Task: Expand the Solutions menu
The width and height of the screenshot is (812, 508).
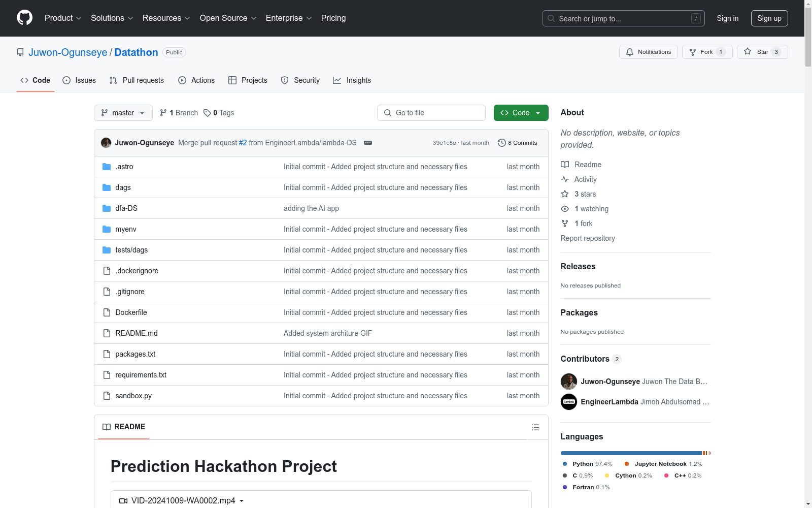Action: click(112, 18)
